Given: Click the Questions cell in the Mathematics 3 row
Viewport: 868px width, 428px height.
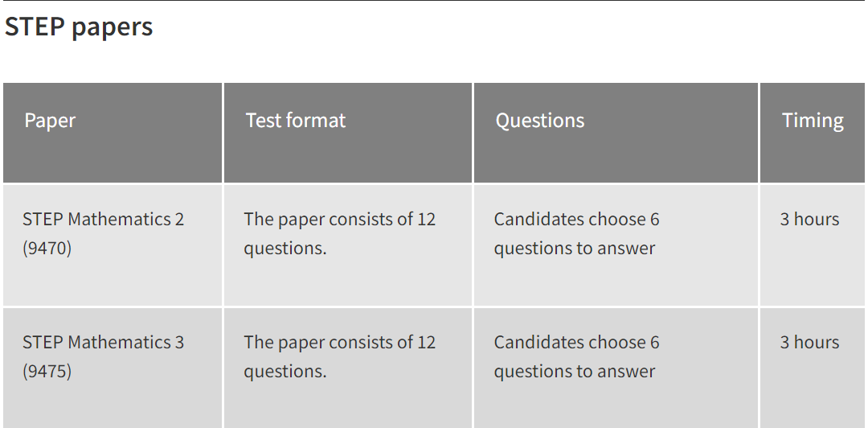Looking at the screenshot, I should [616, 368].
